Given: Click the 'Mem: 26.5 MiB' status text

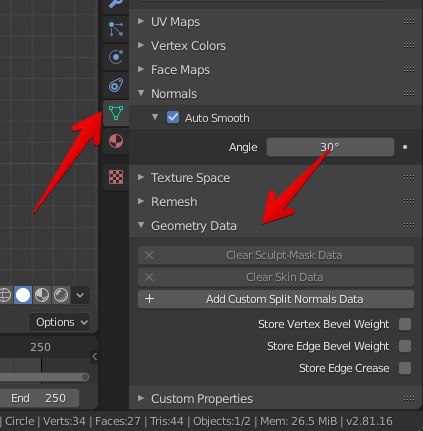Looking at the screenshot, I should (298, 421).
